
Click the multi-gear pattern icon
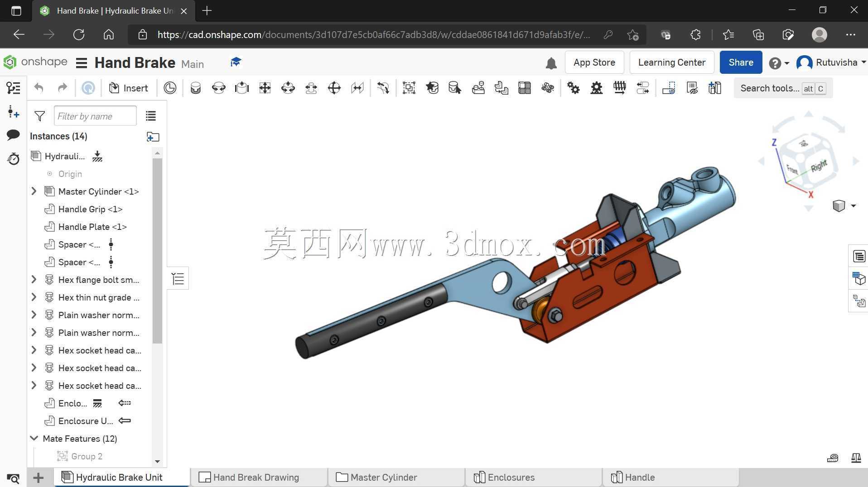point(548,88)
